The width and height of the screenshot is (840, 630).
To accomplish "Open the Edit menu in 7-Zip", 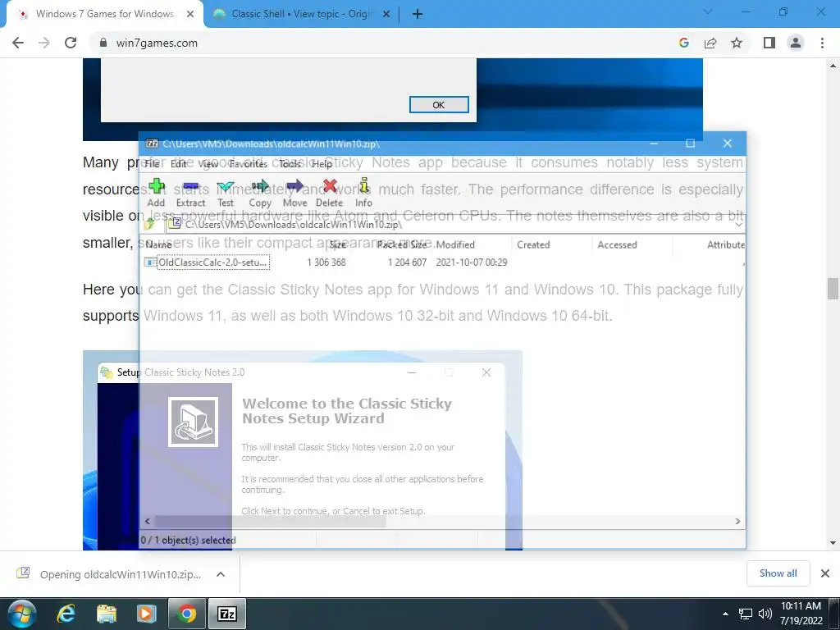I will click(x=178, y=164).
